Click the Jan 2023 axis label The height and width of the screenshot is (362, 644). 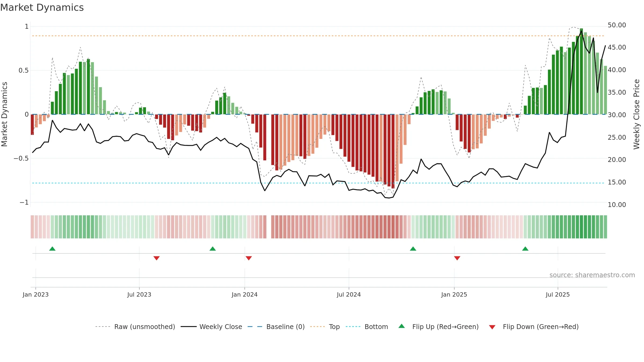pyautogui.click(x=36, y=294)
